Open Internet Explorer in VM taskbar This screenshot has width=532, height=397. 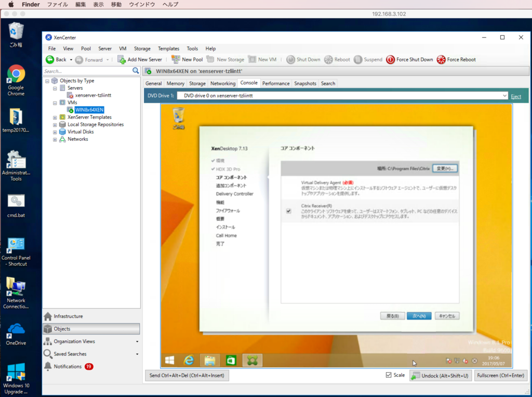click(189, 360)
